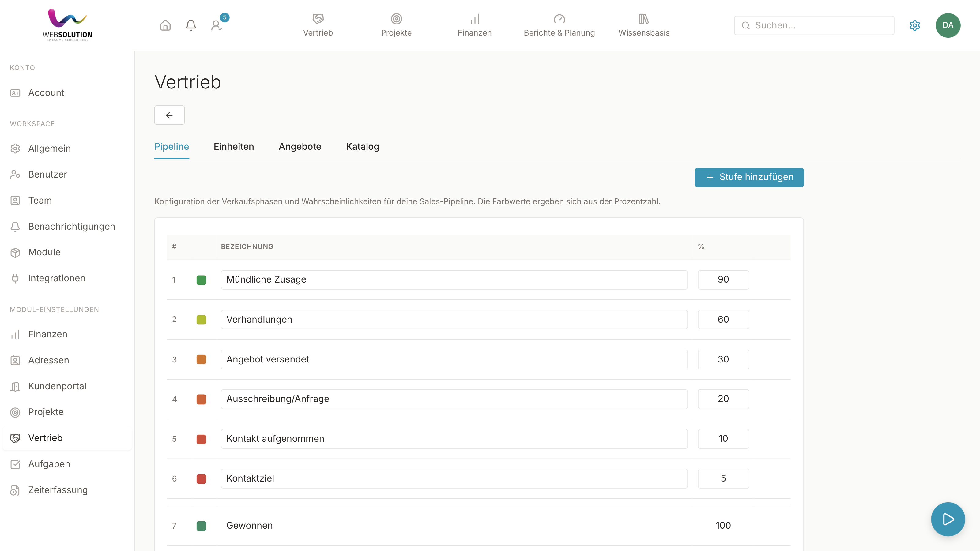
Task: Open the notifications bell icon
Action: pos(190,25)
